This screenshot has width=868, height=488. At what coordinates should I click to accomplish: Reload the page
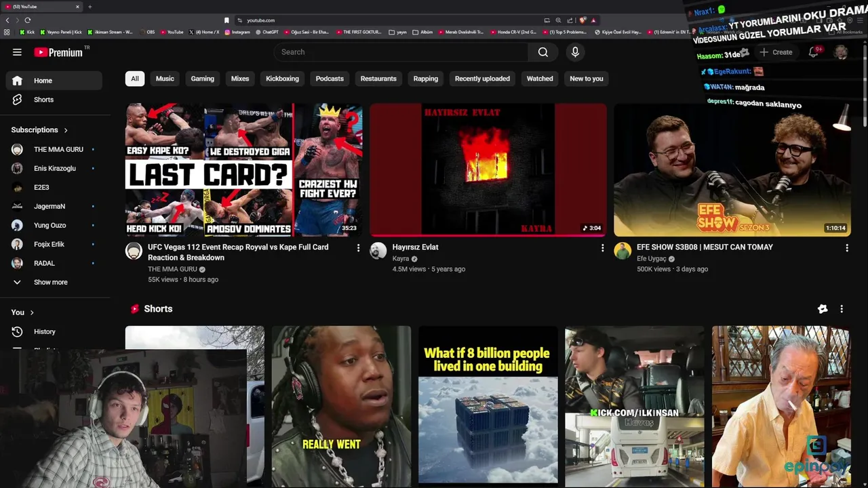pos(28,20)
